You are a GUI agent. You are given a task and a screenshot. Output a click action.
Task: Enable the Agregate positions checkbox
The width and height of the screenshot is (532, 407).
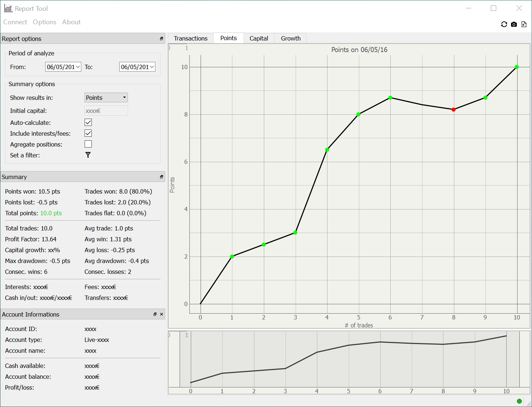point(88,144)
